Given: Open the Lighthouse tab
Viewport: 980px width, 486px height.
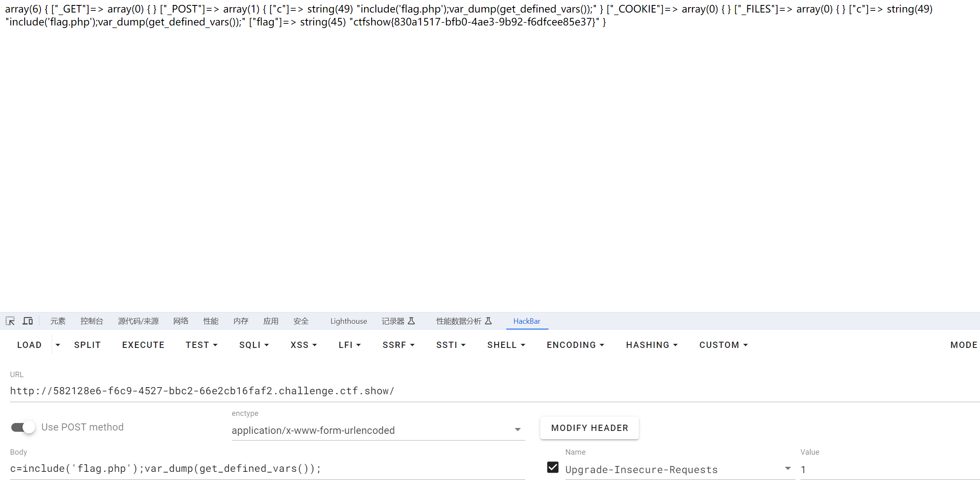Looking at the screenshot, I should tap(348, 321).
